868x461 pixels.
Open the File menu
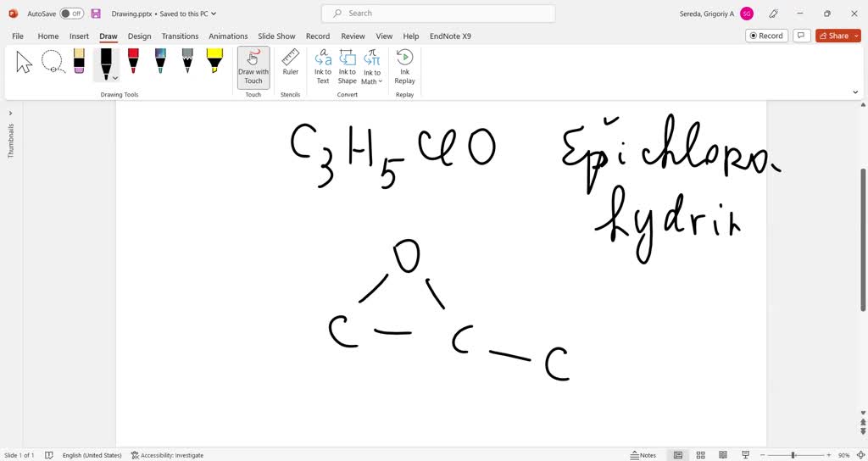(18, 36)
